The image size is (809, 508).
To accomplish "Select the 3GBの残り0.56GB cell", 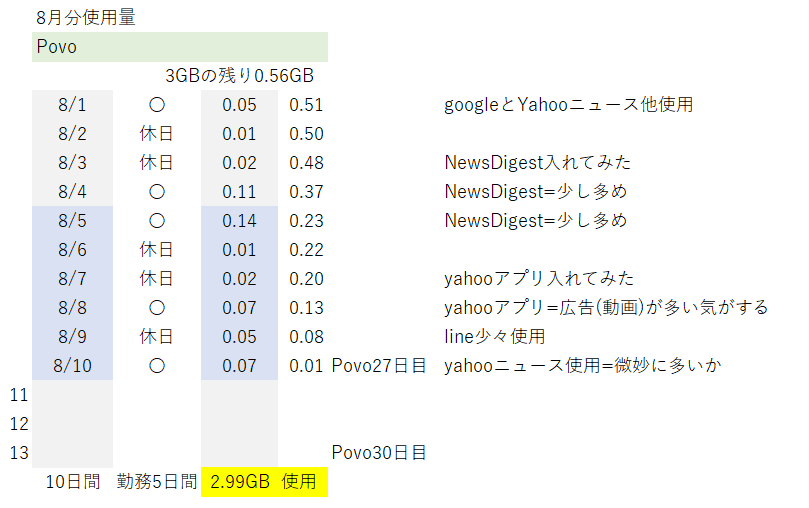I will coord(239,76).
